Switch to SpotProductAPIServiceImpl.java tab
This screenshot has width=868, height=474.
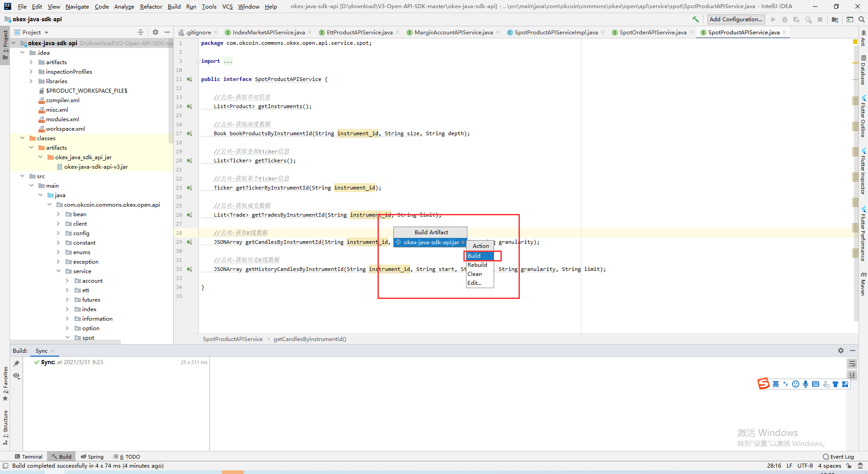point(556,32)
